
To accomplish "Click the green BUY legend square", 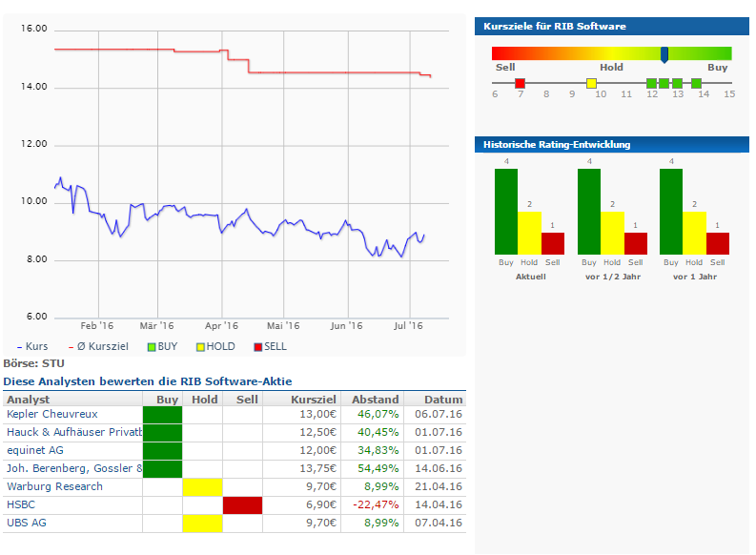I will click(x=152, y=347).
